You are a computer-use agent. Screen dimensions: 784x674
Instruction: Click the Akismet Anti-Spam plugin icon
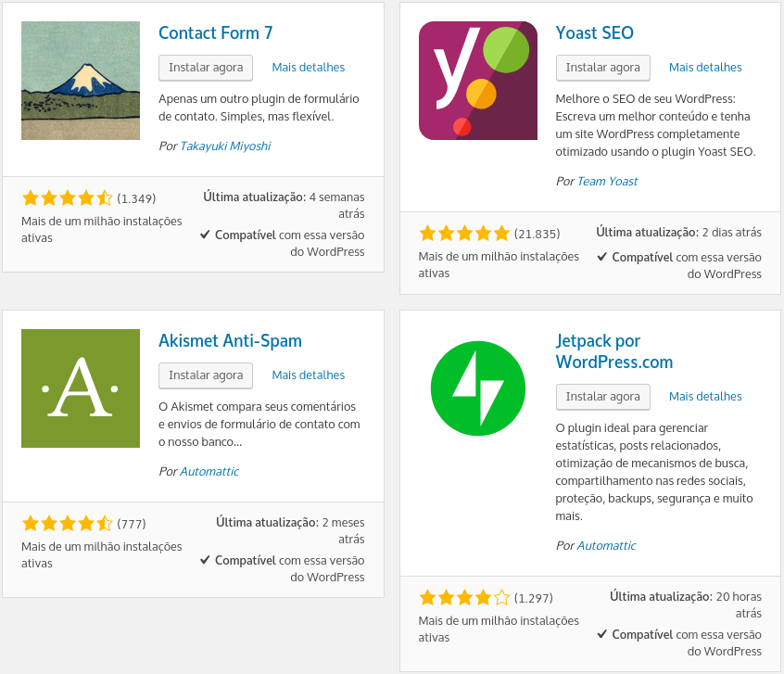click(x=80, y=388)
